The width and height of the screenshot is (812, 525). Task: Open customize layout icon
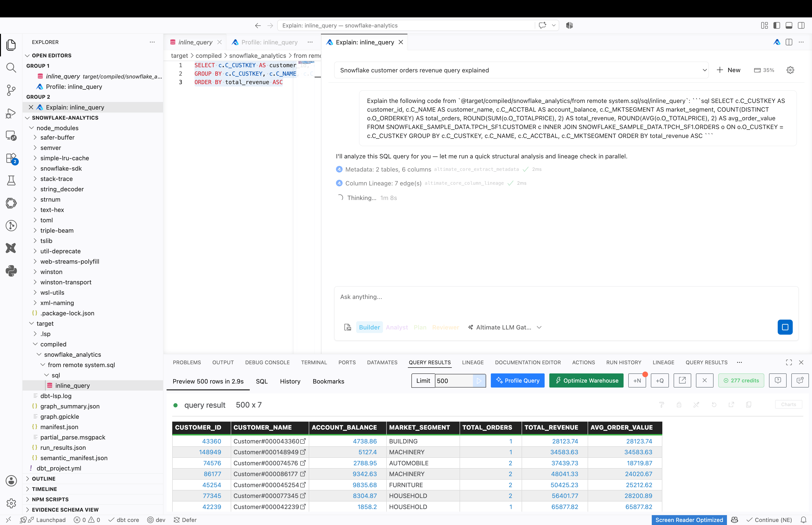[765, 26]
